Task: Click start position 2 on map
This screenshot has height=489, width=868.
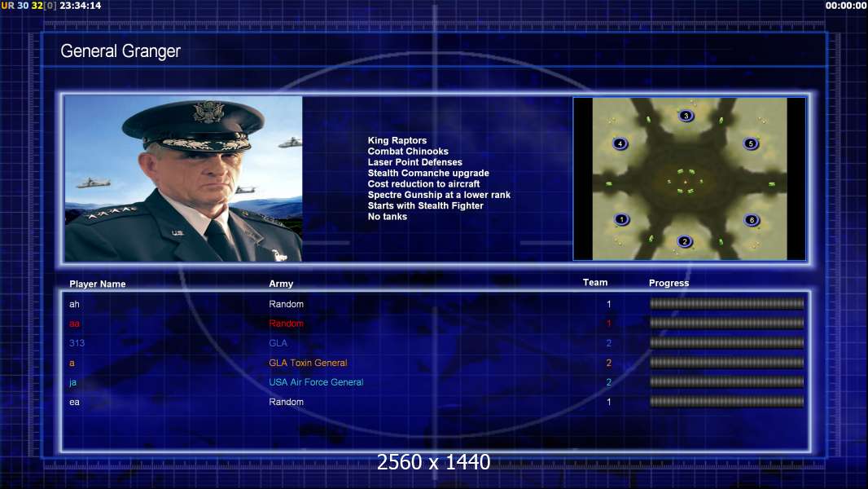Action: pyautogui.click(x=685, y=241)
